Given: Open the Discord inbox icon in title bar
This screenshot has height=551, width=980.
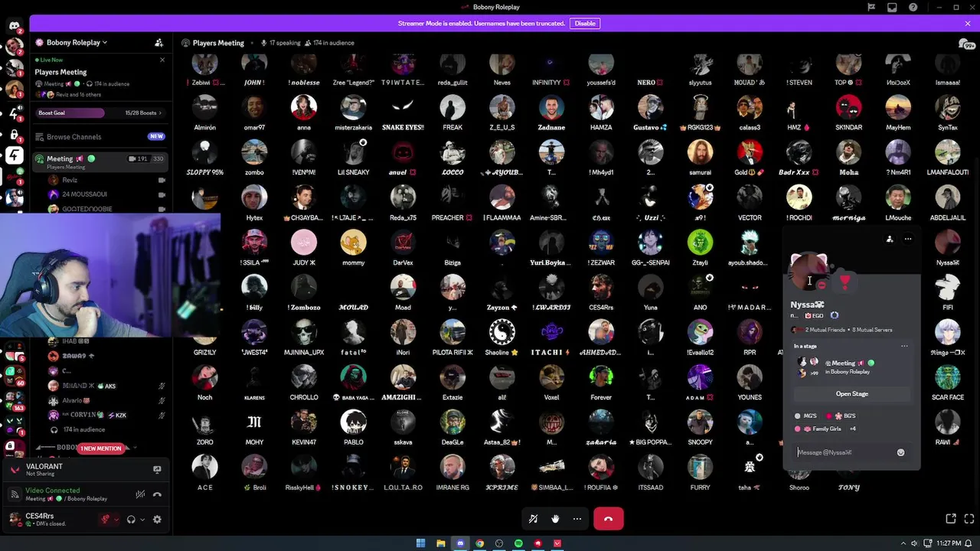Looking at the screenshot, I should [x=892, y=7].
